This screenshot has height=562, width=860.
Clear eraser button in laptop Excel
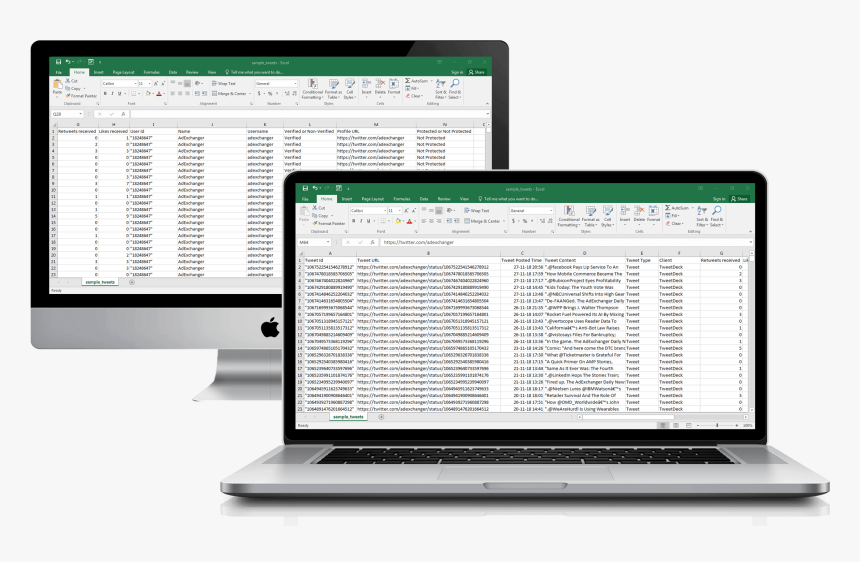click(x=674, y=224)
